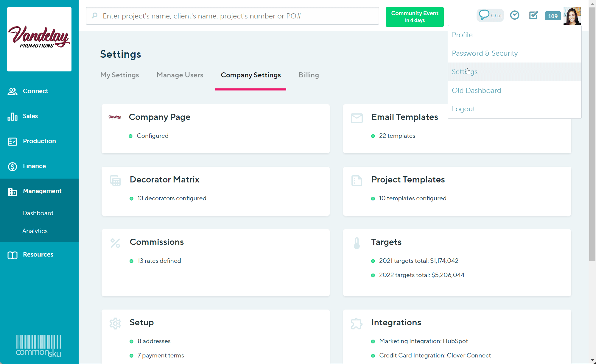The width and height of the screenshot is (596, 364).
Task: Click the clock checkmark reminders icon
Action: (514, 15)
